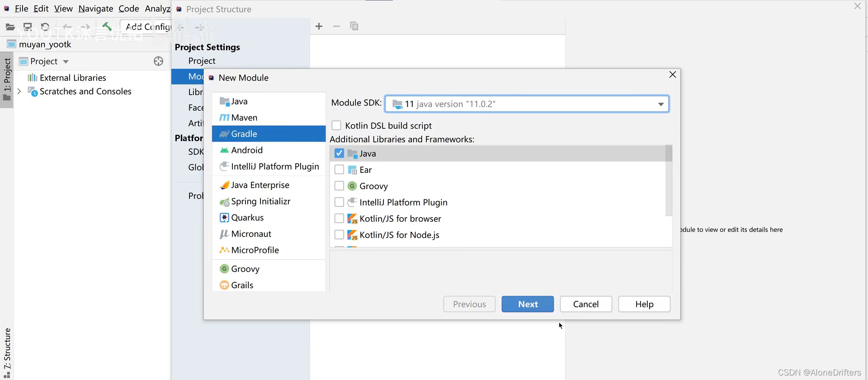868x380 pixels.
Task: Click the Synchronize refresh toolbar icon
Action: (x=45, y=27)
